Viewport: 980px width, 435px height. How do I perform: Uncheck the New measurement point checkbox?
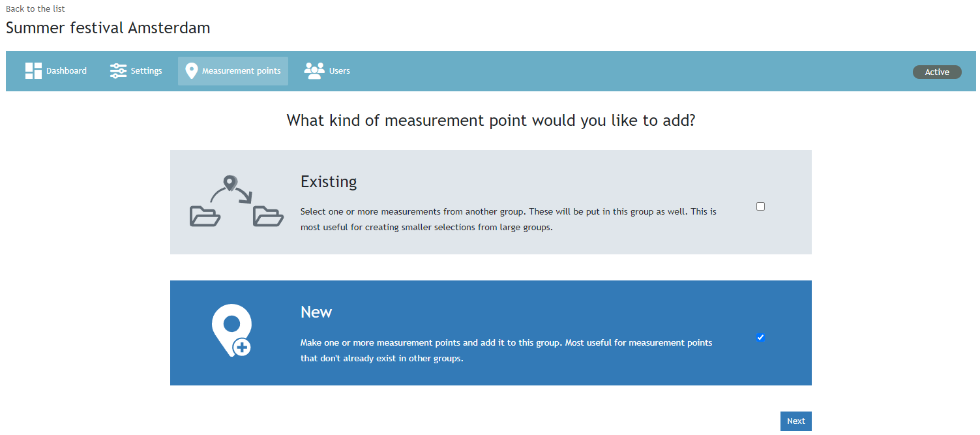(x=760, y=337)
